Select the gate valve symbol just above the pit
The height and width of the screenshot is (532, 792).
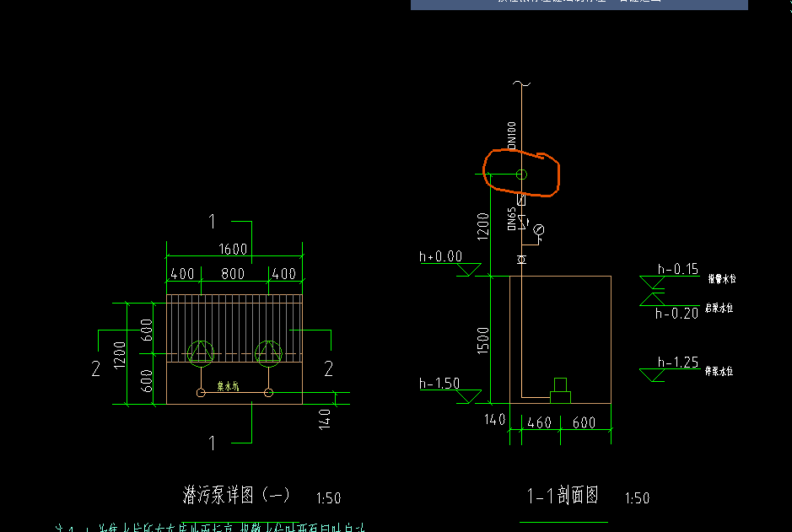point(521,260)
